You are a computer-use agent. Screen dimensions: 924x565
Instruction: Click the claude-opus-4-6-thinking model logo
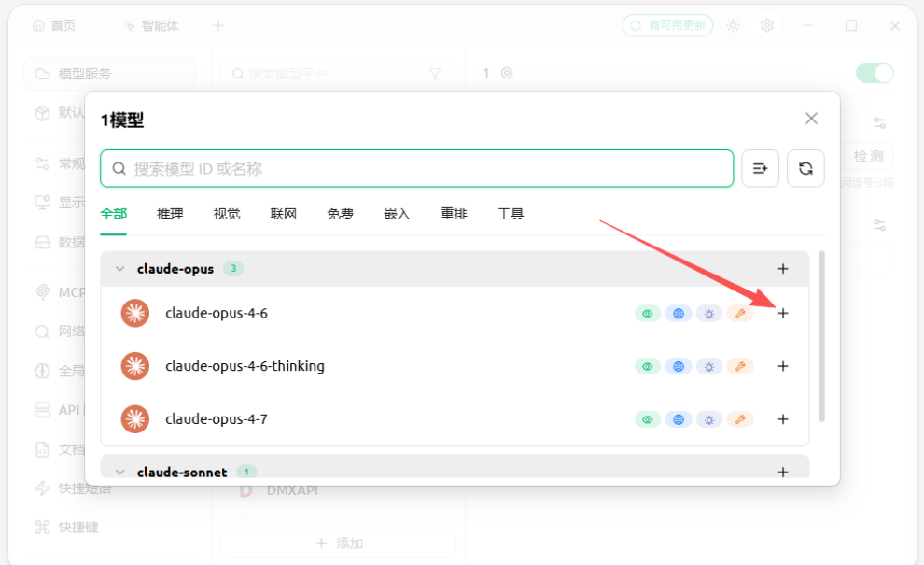coord(135,366)
